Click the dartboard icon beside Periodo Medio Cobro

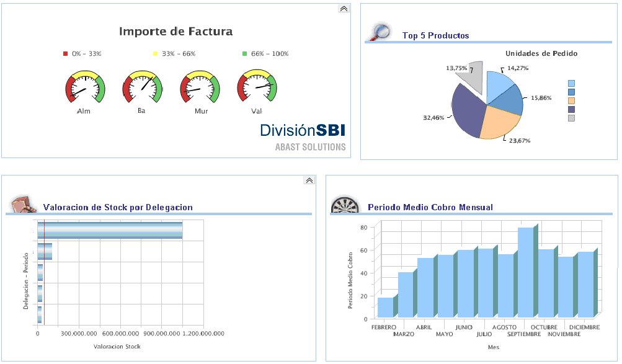tap(342, 205)
